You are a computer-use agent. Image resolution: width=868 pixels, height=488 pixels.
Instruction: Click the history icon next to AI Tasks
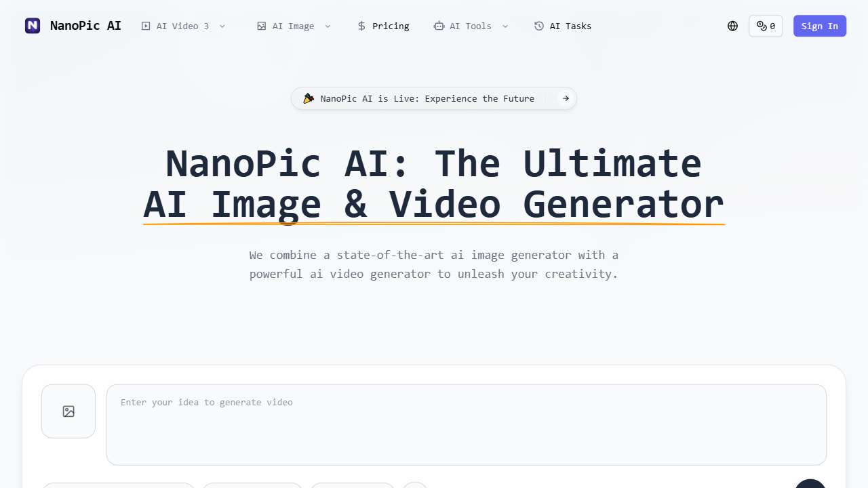[x=540, y=26]
